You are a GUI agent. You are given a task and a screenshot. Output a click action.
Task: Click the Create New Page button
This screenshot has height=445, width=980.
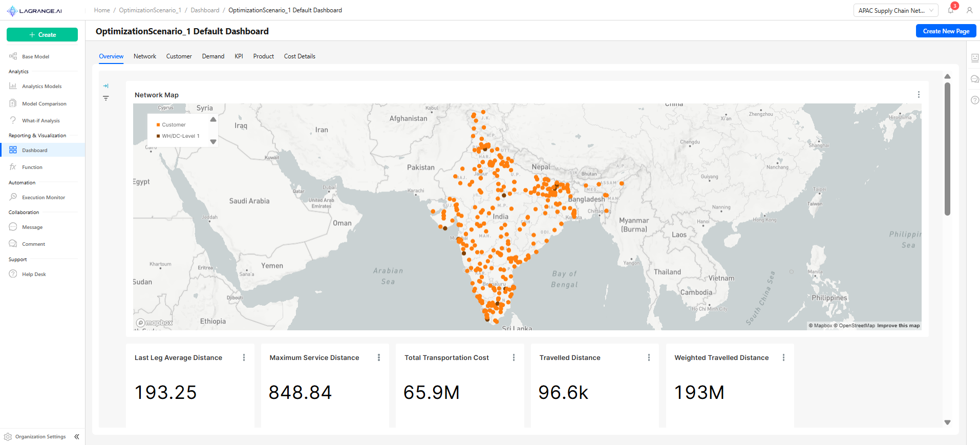tap(946, 31)
